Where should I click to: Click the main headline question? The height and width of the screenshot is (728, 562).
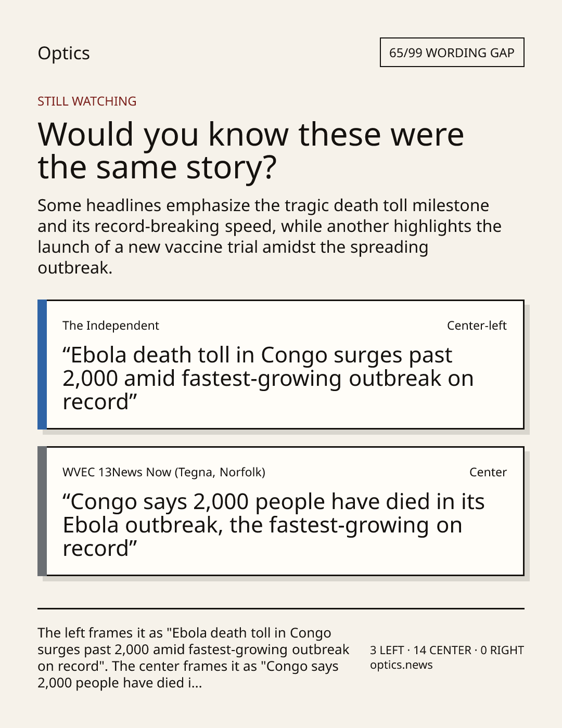click(251, 150)
